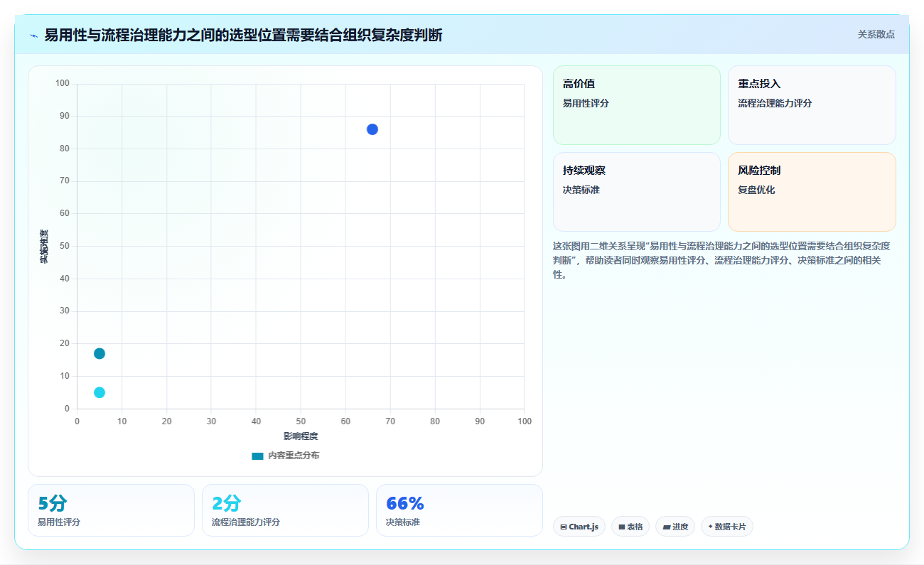The height and width of the screenshot is (565, 924).
Task: Click the 数据卡片 tag pill
Action: [x=727, y=527]
